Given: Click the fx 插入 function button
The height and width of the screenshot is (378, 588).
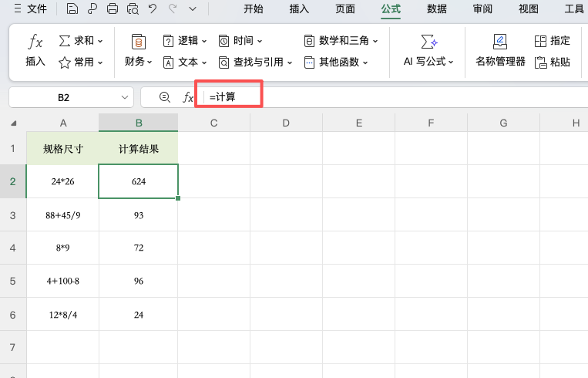Looking at the screenshot, I should pos(35,50).
